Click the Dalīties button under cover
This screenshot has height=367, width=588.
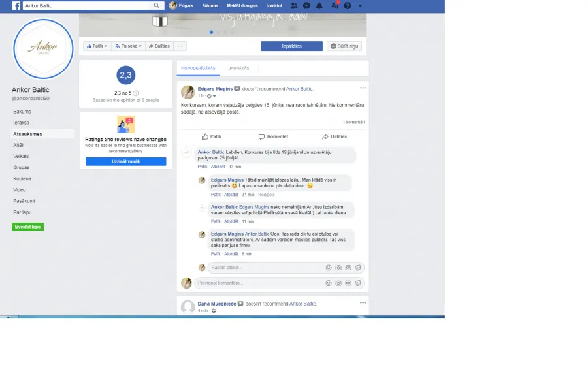(x=159, y=46)
